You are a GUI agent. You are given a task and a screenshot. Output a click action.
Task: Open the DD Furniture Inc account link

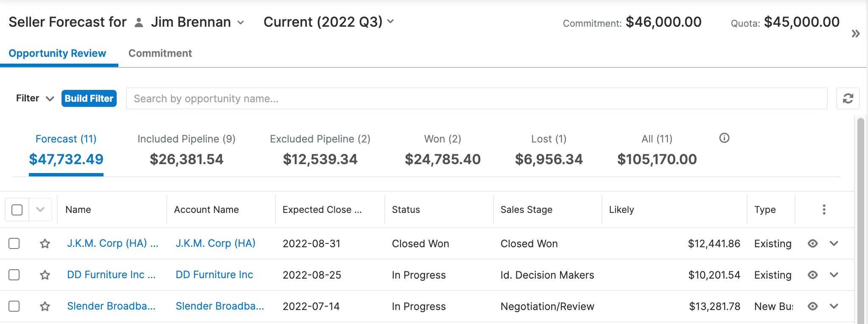pos(214,275)
